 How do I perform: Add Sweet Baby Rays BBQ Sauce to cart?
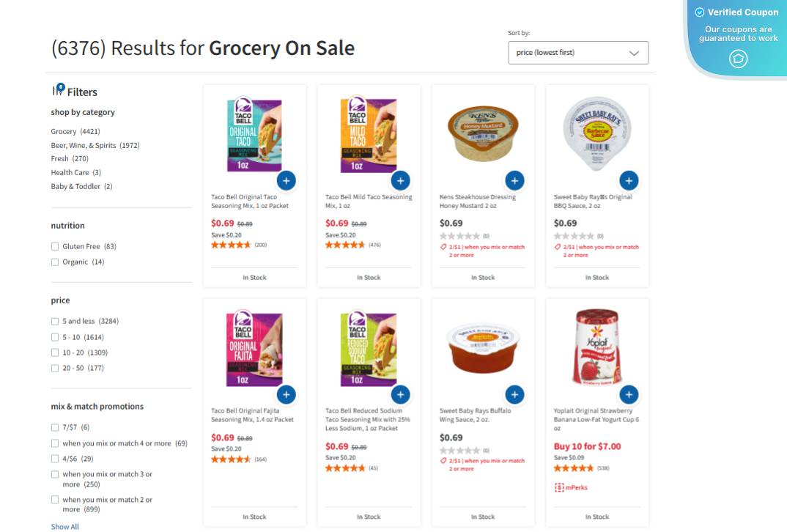point(629,180)
